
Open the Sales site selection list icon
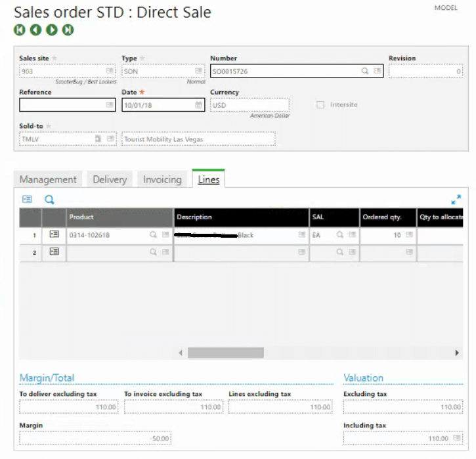click(110, 71)
